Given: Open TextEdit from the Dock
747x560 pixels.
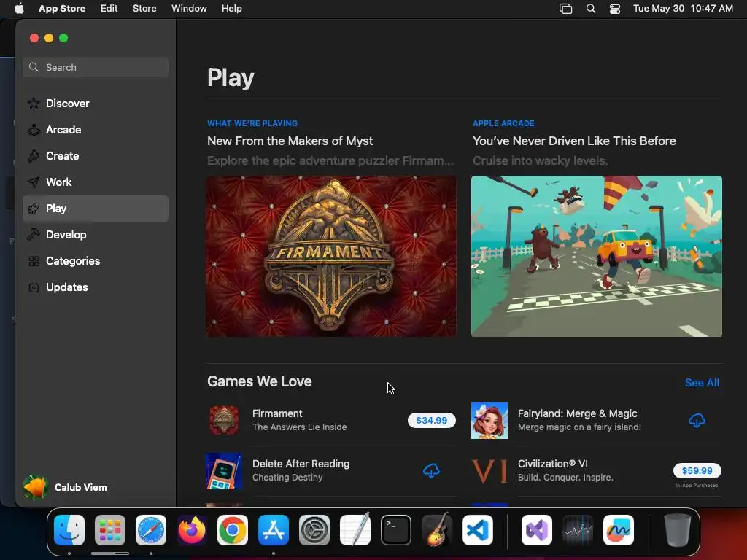Looking at the screenshot, I should pyautogui.click(x=355, y=530).
